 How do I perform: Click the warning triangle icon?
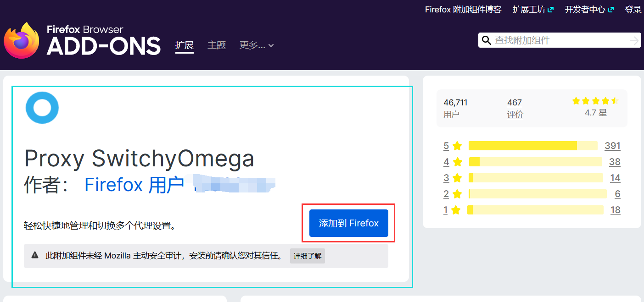[x=35, y=255]
